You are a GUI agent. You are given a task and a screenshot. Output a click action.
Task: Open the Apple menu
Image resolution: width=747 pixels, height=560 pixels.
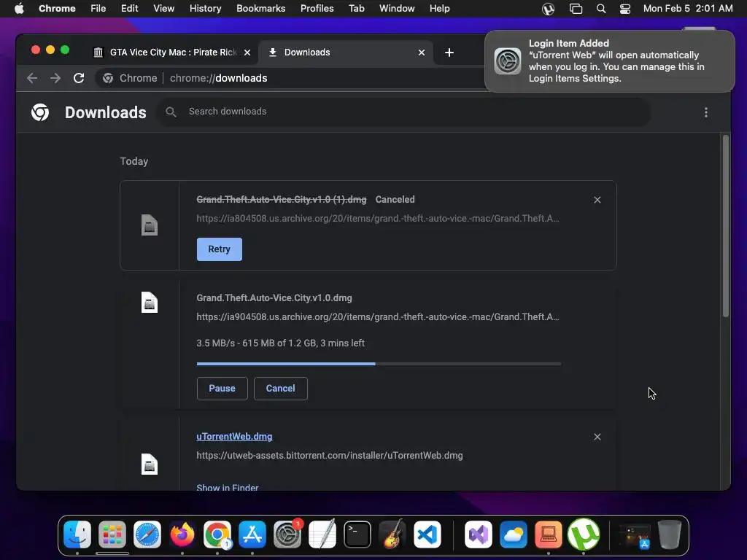click(x=19, y=9)
